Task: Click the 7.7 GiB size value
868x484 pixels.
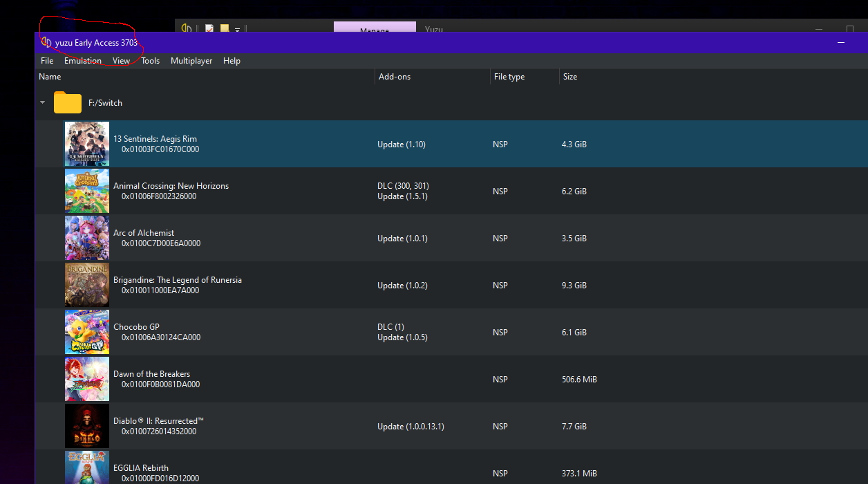Action: point(574,427)
